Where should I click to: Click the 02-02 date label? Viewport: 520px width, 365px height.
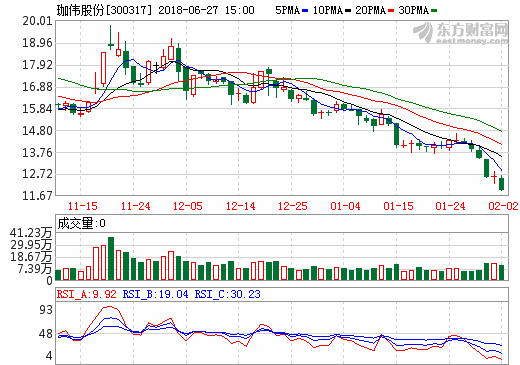click(503, 206)
